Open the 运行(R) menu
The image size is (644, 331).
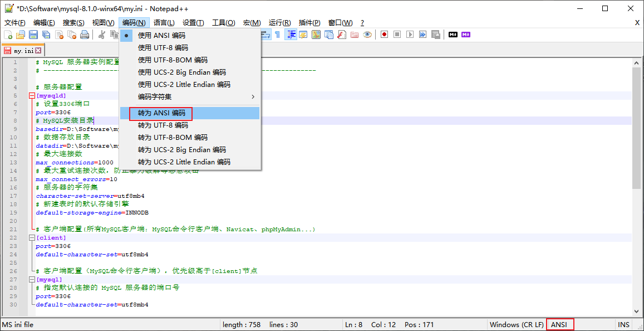(x=279, y=23)
